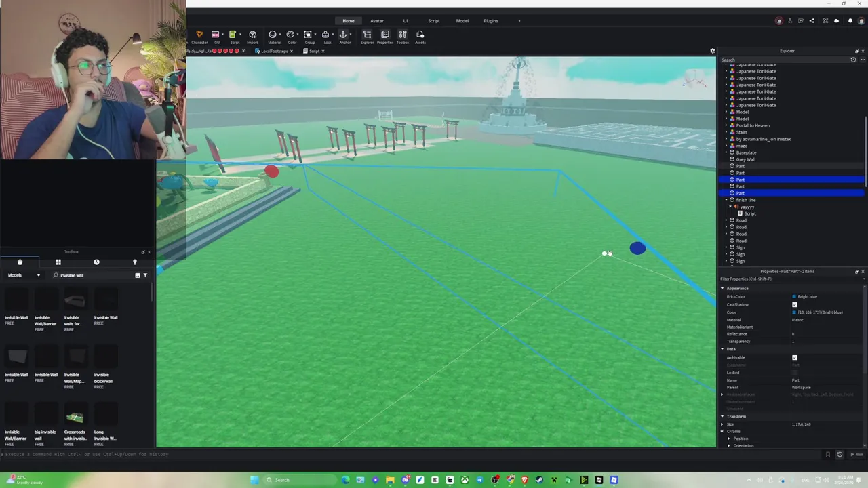Screen dimensions: 868x488
Task: Collapse the Data properties section
Action: pos(722,349)
